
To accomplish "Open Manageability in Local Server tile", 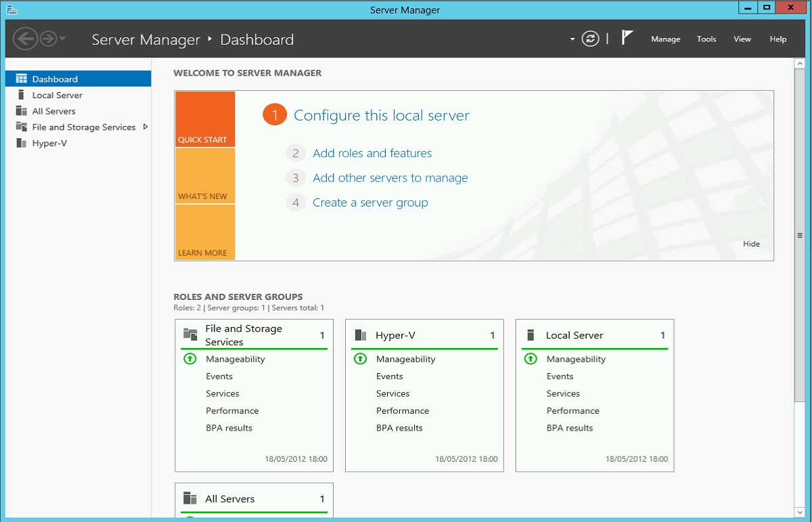I will click(577, 360).
